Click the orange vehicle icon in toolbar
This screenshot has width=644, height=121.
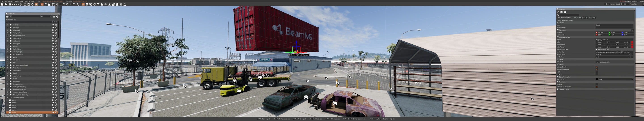point(36,4)
